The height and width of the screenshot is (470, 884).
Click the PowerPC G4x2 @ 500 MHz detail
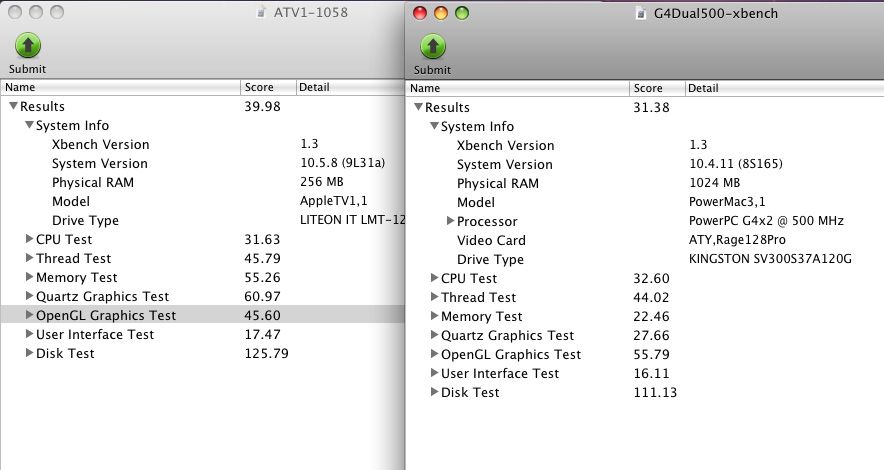click(x=766, y=221)
